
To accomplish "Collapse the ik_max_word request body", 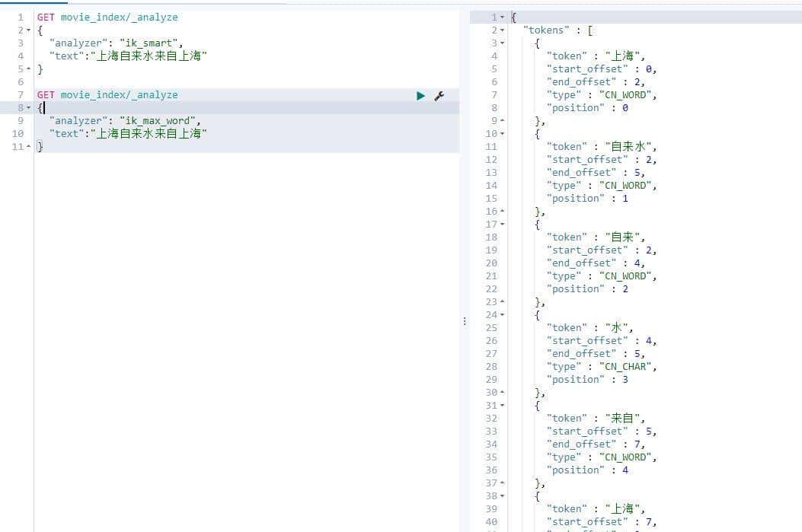I will (29, 107).
